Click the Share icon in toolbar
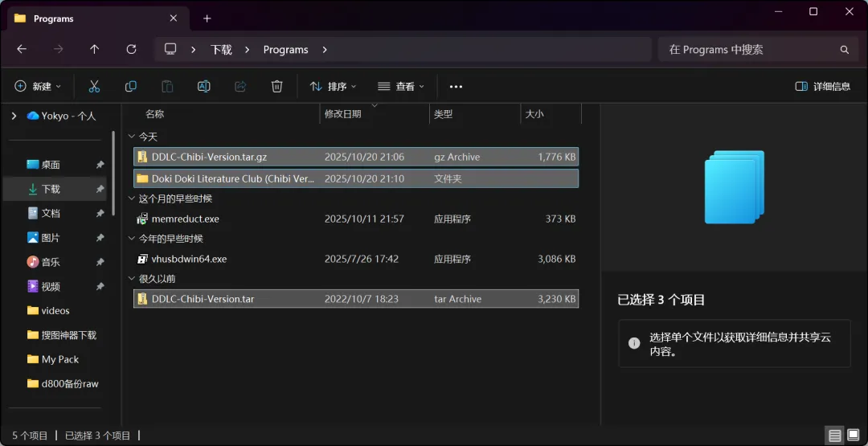The image size is (868, 446). click(240, 86)
